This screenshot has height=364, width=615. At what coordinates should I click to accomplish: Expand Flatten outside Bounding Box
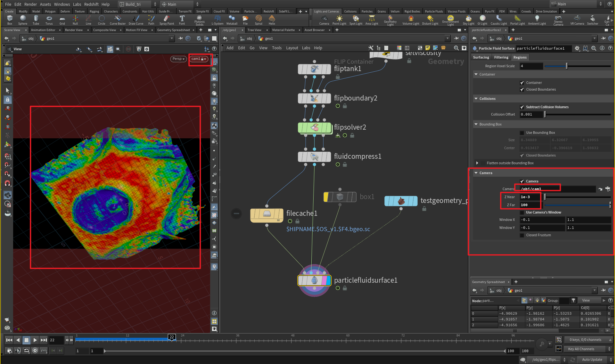[x=477, y=163]
